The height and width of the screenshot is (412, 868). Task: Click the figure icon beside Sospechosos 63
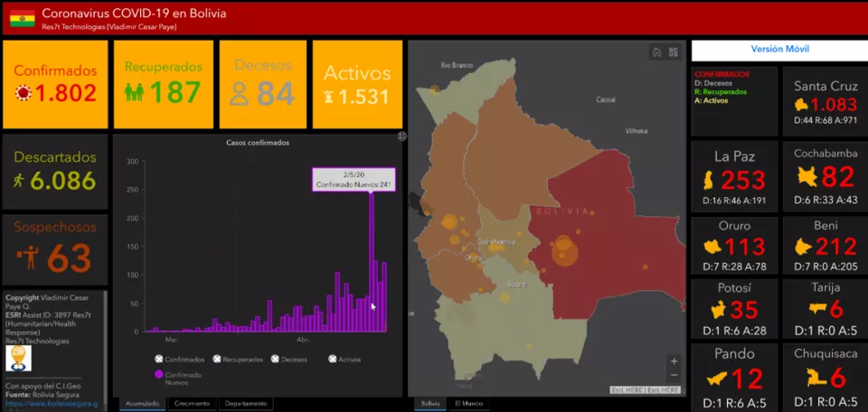point(29,257)
